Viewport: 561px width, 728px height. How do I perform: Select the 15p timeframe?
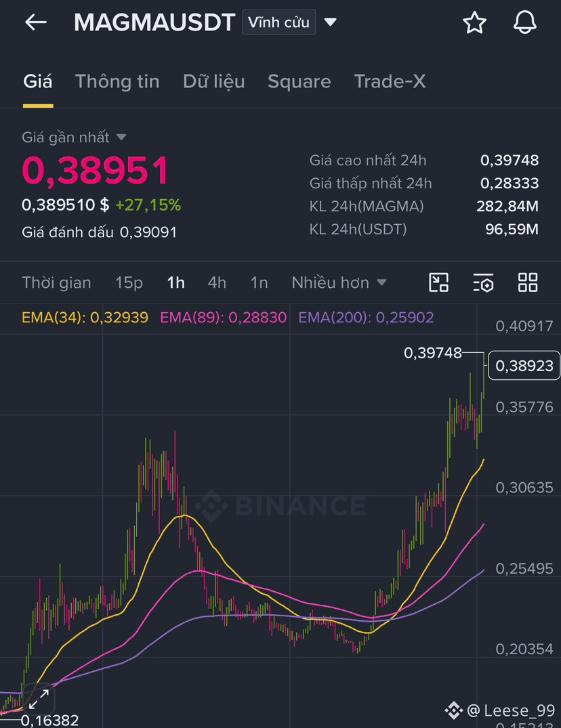[129, 282]
